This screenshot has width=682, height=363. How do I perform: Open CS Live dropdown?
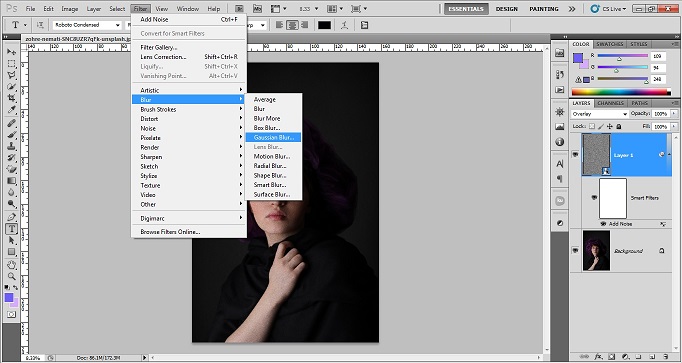(608, 9)
